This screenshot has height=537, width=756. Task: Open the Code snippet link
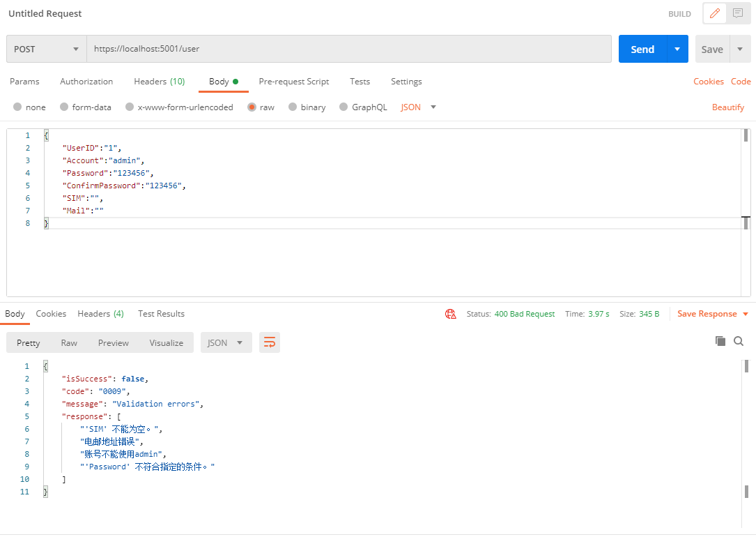pyautogui.click(x=741, y=82)
